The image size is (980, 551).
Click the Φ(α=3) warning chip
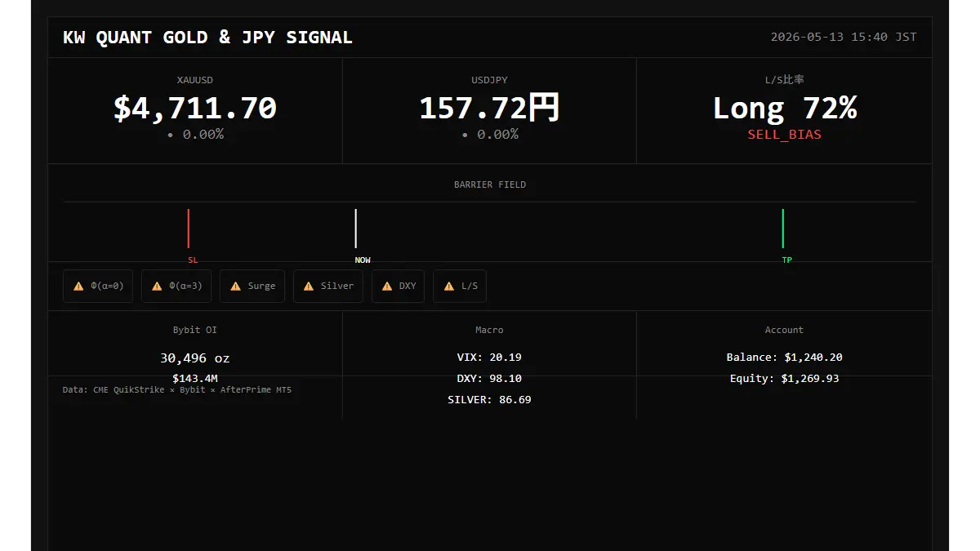(x=176, y=287)
